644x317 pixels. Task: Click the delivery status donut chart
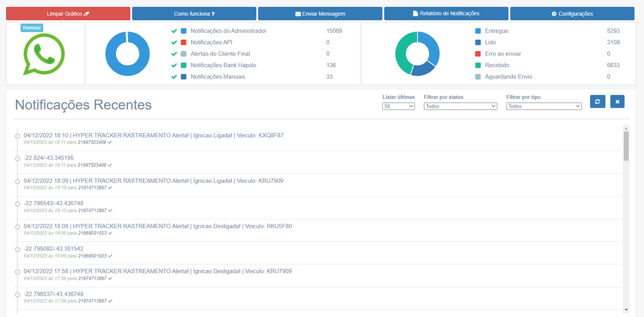(417, 53)
